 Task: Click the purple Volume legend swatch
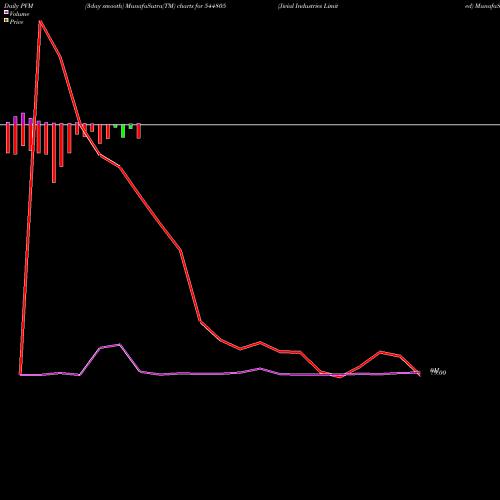6,13
